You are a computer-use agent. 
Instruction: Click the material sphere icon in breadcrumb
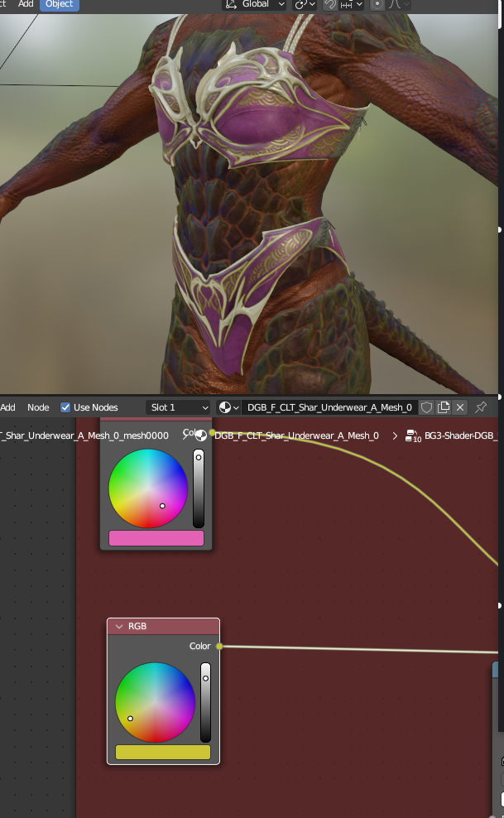(200, 435)
